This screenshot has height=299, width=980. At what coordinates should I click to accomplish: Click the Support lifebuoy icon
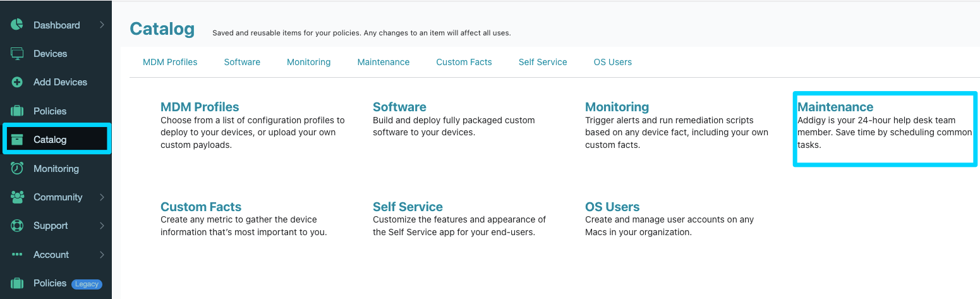(17, 226)
